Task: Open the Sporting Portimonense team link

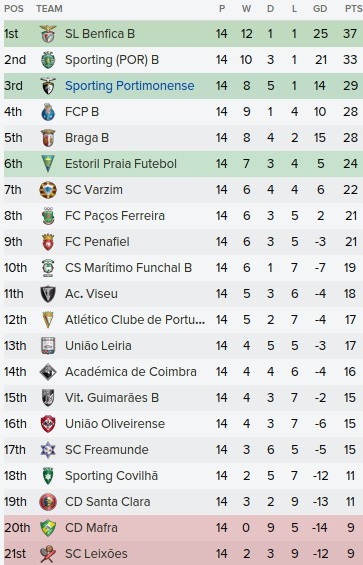Action: tap(129, 86)
